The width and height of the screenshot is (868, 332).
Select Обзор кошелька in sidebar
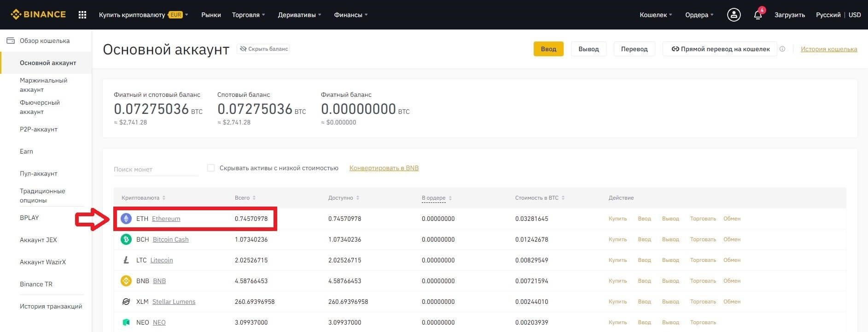pyautogui.click(x=46, y=41)
